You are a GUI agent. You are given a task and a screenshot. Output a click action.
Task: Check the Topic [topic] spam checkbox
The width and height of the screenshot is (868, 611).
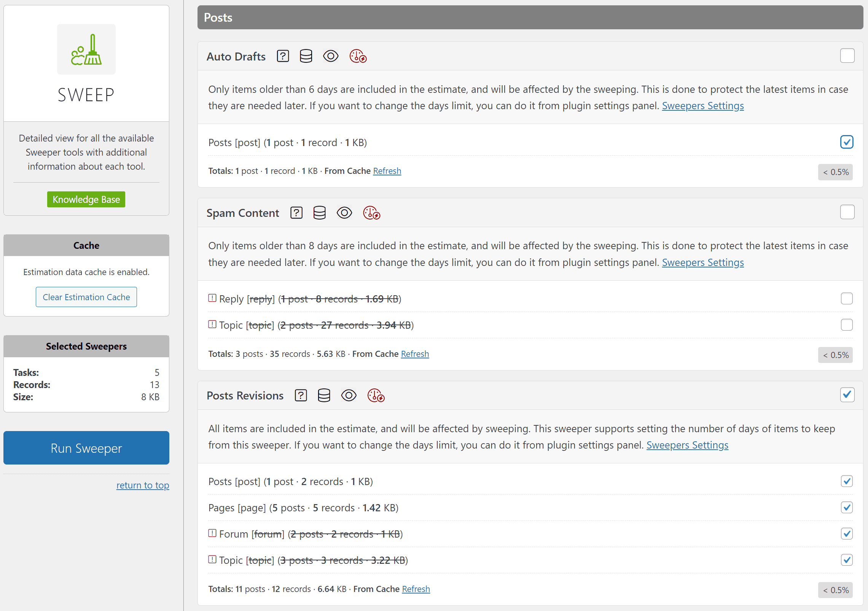coord(847,325)
